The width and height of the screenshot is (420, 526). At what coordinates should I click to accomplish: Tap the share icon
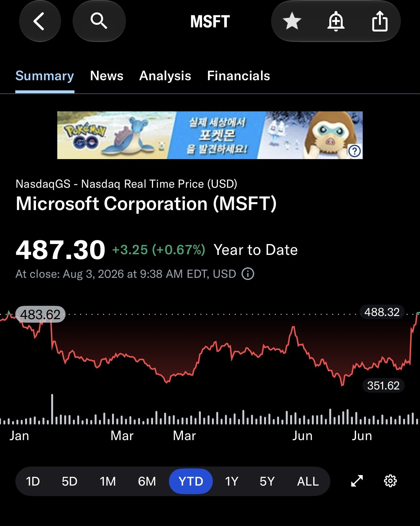click(380, 21)
